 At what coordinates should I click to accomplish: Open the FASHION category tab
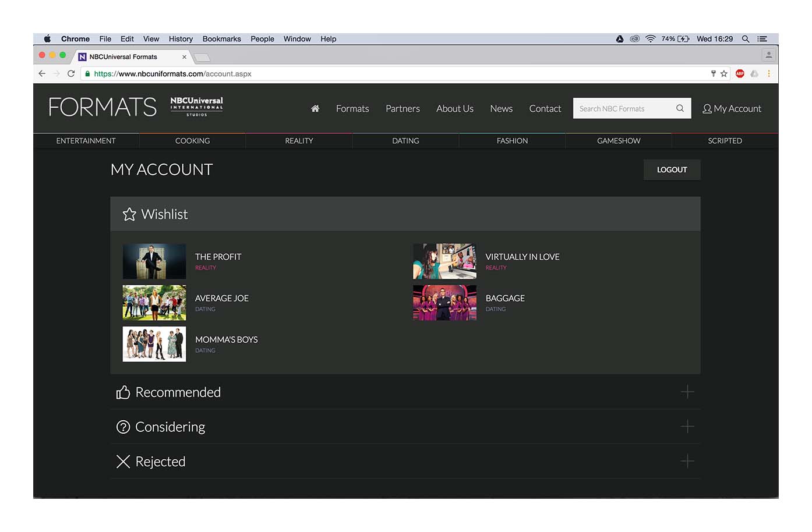click(512, 141)
